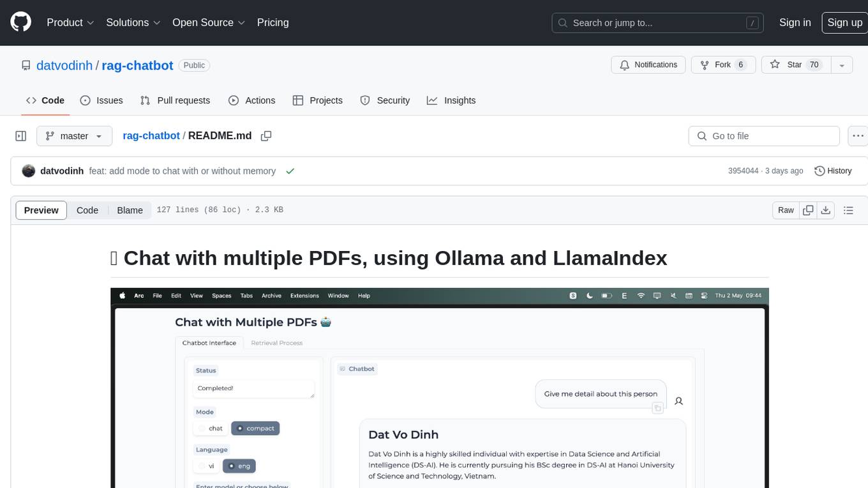Open the datvodinh commit author avatar
The height and width of the screenshot is (488, 868).
[29, 171]
